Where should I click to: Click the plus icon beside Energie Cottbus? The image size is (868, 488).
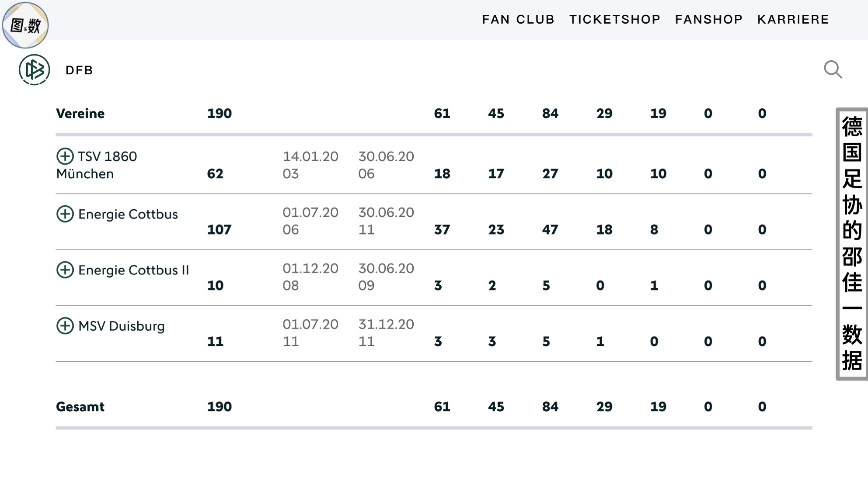click(x=65, y=214)
